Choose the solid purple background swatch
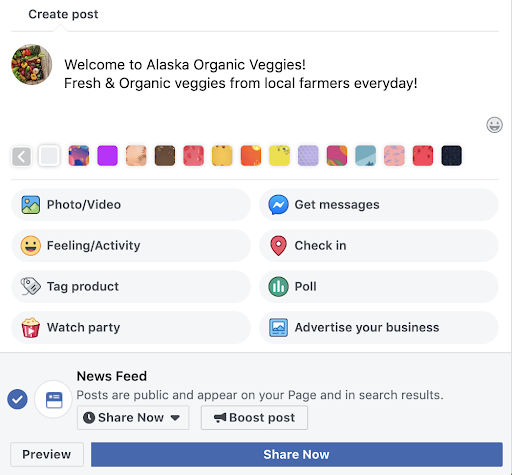512x475 pixels. pos(107,156)
